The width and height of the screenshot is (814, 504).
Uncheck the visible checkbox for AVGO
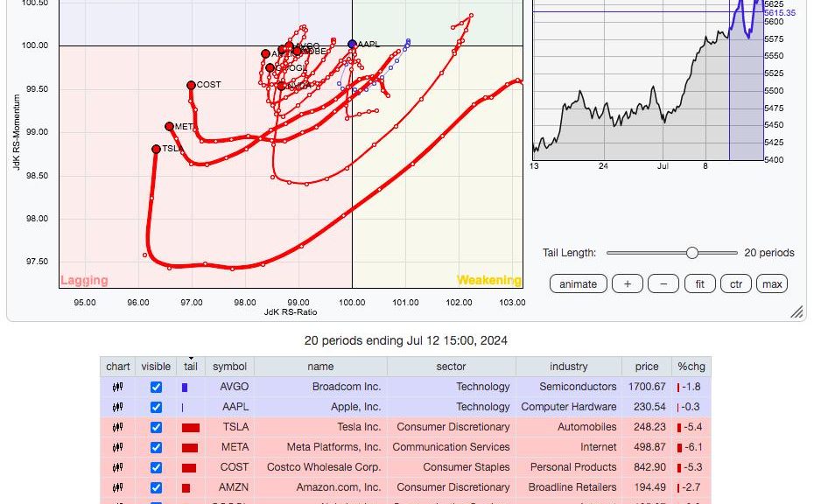(156, 388)
